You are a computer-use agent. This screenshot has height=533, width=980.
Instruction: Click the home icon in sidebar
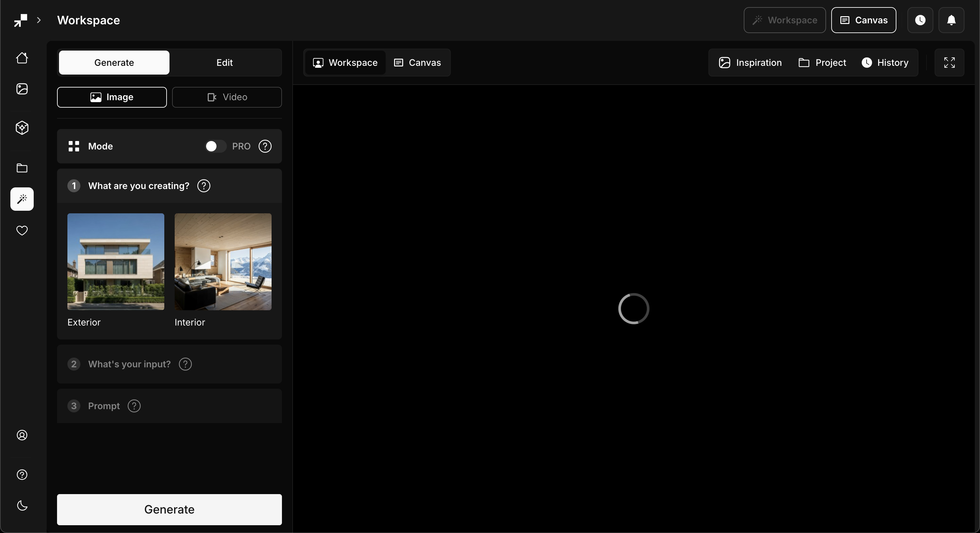22,58
